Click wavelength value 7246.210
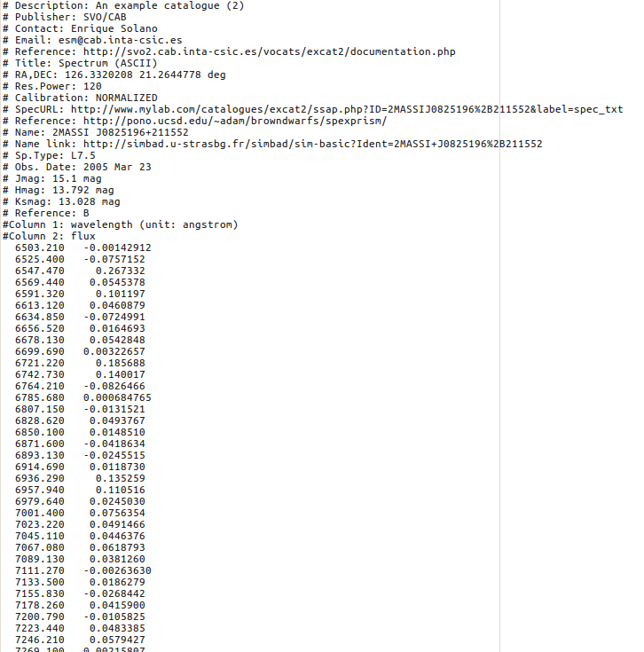Screen dimensions: 644x652 coord(40,640)
